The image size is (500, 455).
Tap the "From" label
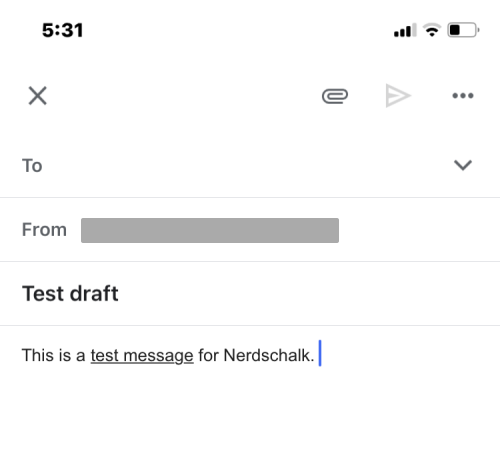[x=44, y=230]
